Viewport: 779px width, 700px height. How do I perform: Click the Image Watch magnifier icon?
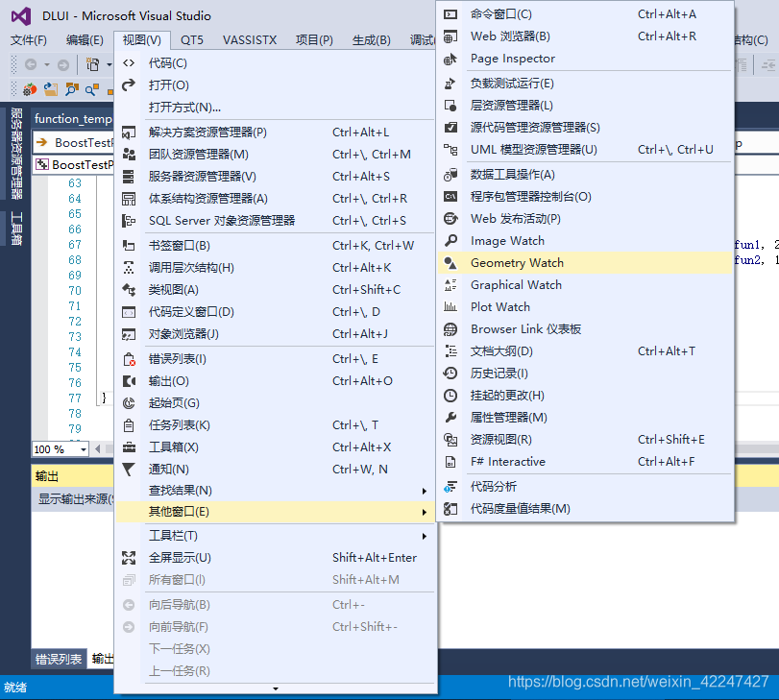[x=450, y=241]
